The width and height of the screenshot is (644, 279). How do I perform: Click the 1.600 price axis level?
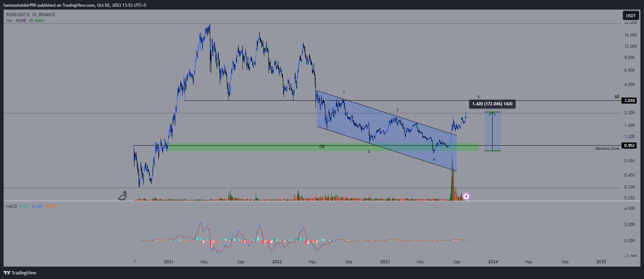point(630,125)
